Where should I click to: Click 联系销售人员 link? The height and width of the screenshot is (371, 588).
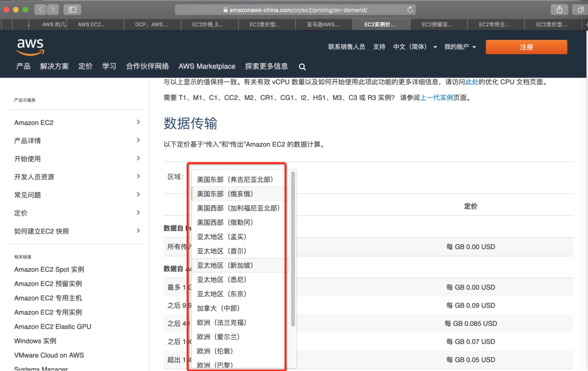click(x=346, y=47)
